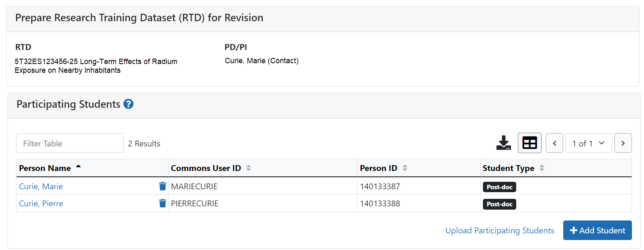644x250 pixels.
Task: Delete the Curie, Pierre row via trash icon
Action: pyautogui.click(x=162, y=203)
